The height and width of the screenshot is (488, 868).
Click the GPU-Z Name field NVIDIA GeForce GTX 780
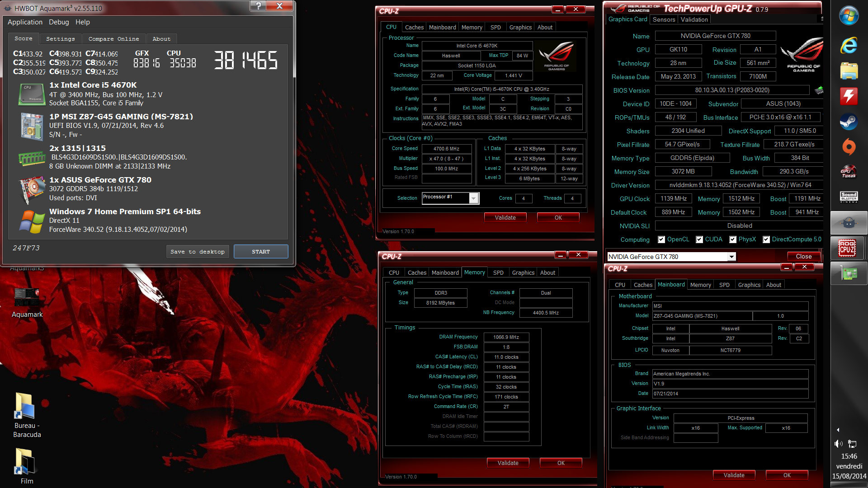coord(715,36)
